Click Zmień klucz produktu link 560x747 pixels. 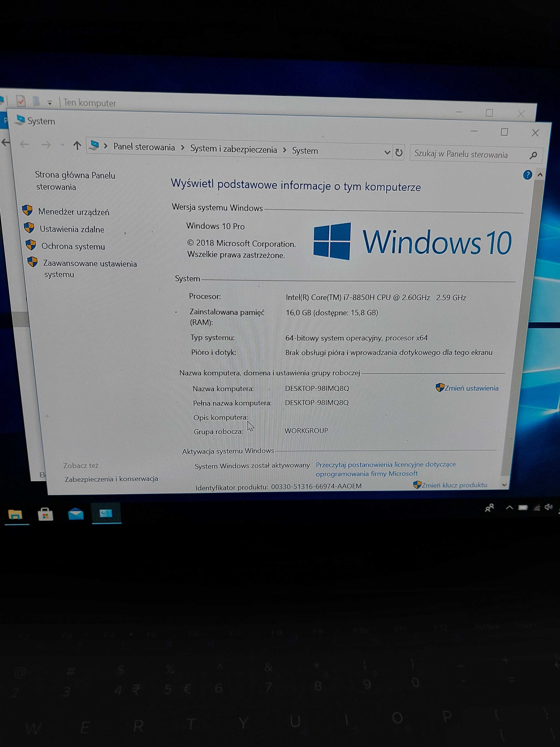pos(454,485)
